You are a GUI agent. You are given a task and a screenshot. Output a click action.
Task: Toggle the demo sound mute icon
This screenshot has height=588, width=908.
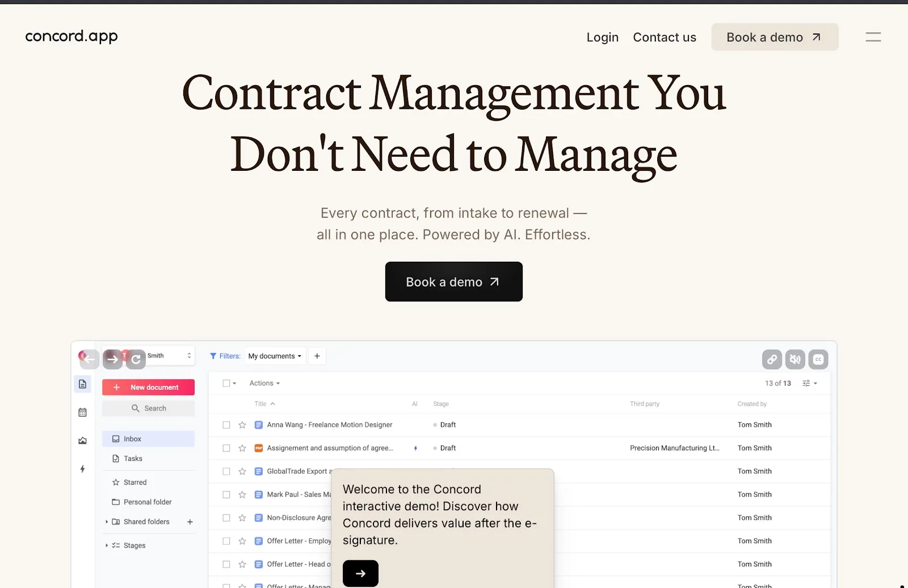click(x=795, y=359)
